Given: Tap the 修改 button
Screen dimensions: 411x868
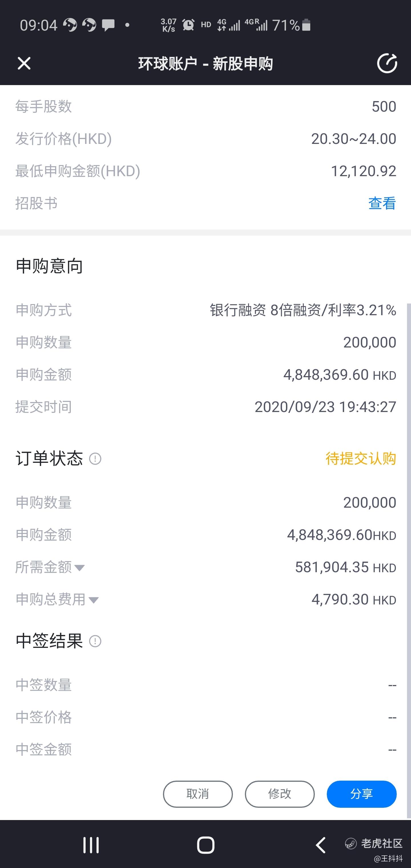Looking at the screenshot, I should click(x=280, y=794).
